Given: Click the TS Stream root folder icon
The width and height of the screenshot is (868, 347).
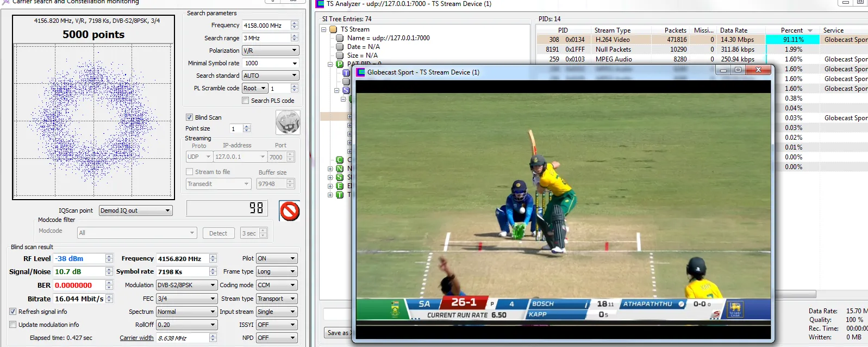Looking at the screenshot, I should pyautogui.click(x=333, y=29).
